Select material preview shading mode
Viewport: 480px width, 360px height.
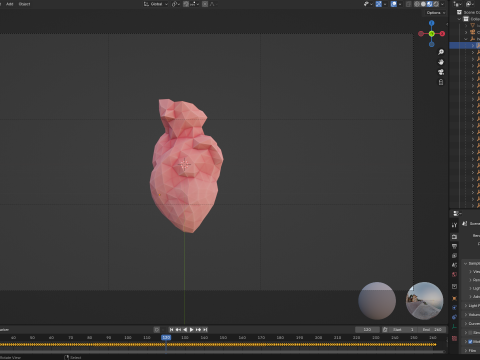pyautogui.click(x=429, y=4)
